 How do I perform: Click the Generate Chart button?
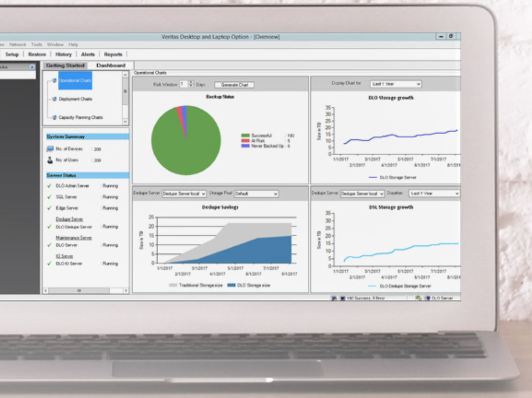pos(235,85)
